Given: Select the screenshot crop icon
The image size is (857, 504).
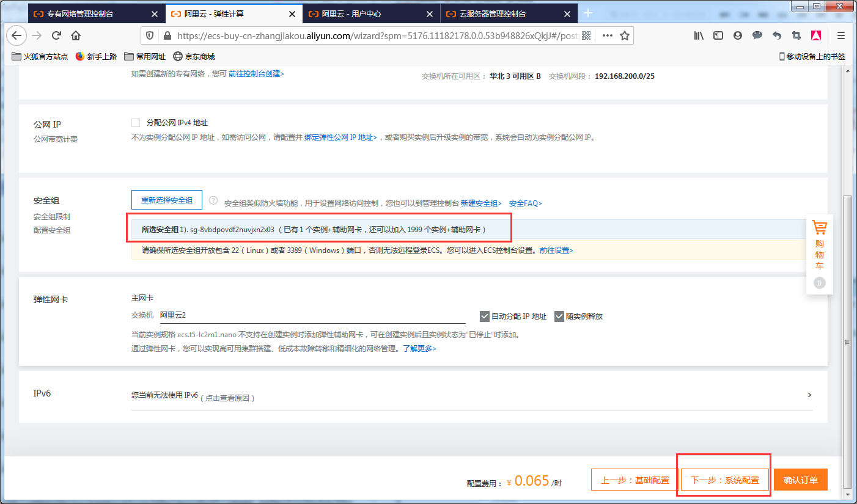Looking at the screenshot, I should 796,35.
